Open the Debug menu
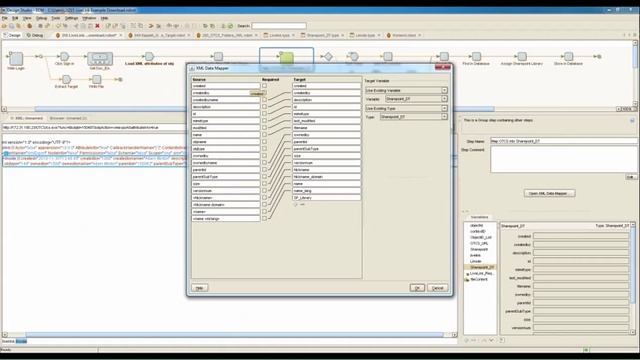The image size is (640, 360). point(41,18)
